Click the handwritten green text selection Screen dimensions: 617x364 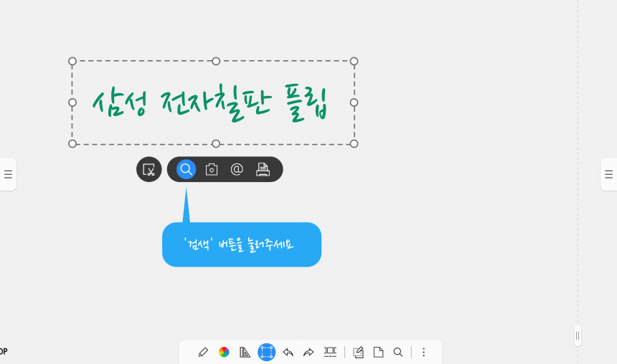(210, 103)
